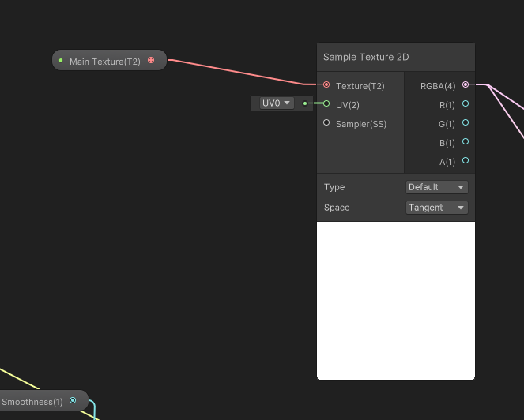This screenshot has width=524, height=420.
Task: Click the UV(2) input port
Action: [326, 103]
